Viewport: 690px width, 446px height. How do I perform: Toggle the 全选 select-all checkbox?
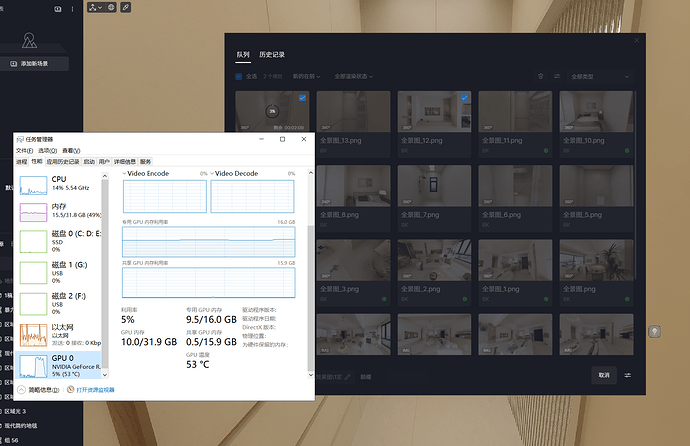[239, 76]
